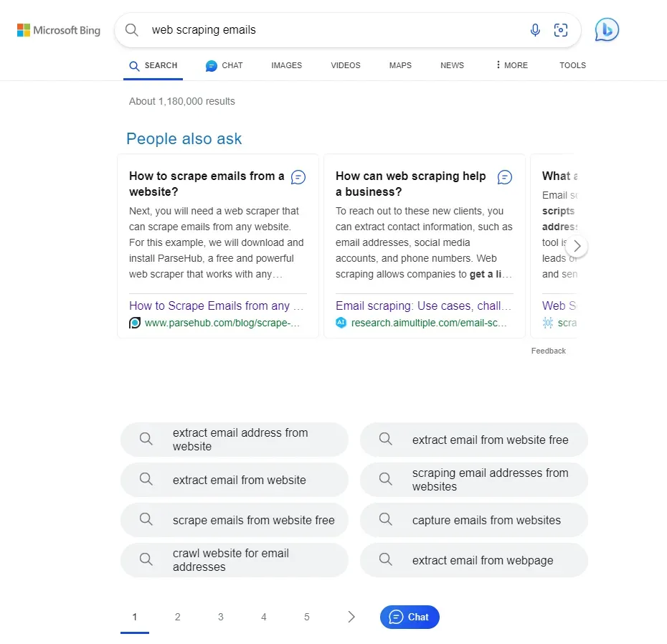
Task: Click the microphone icon to search by voice
Action: point(535,29)
